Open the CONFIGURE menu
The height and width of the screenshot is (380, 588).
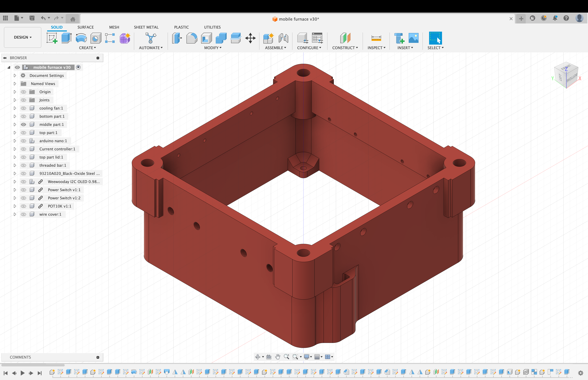[309, 48]
